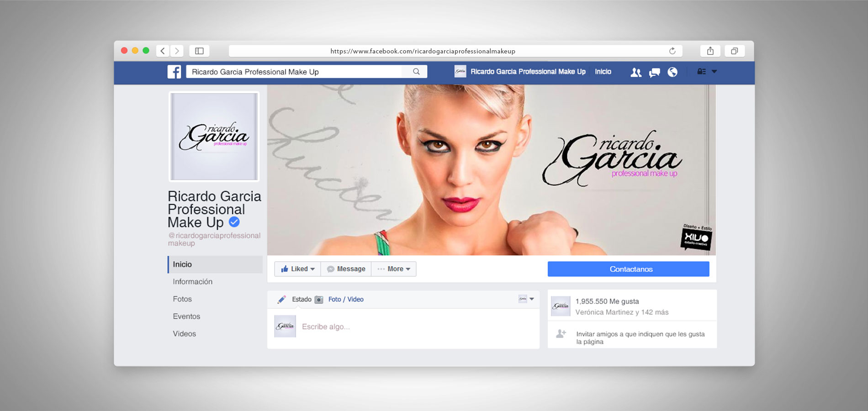The image size is (868, 411).
Task: Open Fotos in the sidebar
Action: 182,299
